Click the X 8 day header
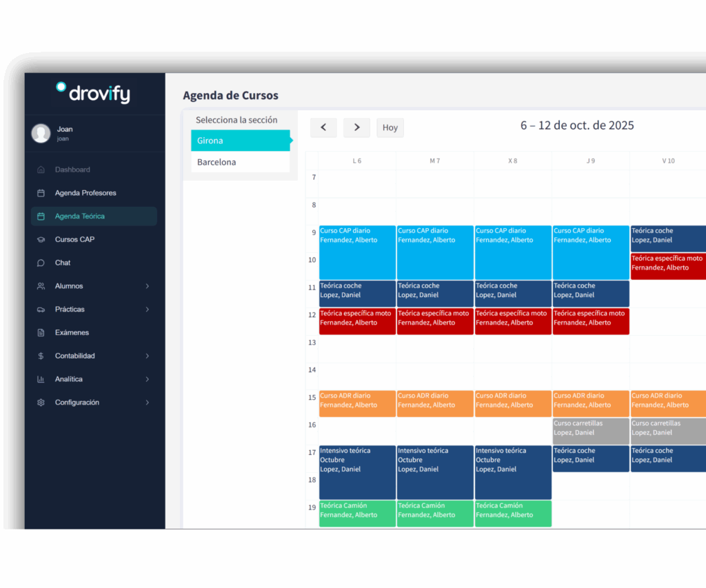This screenshot has height=588, width=706. pyautogui.click(x=513, y=161)
